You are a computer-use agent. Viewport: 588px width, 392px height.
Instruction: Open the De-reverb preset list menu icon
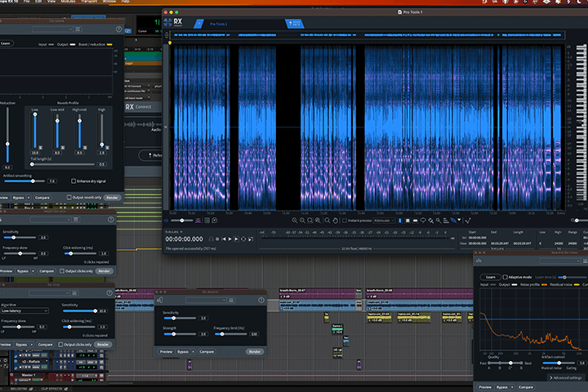coord(78,29)
